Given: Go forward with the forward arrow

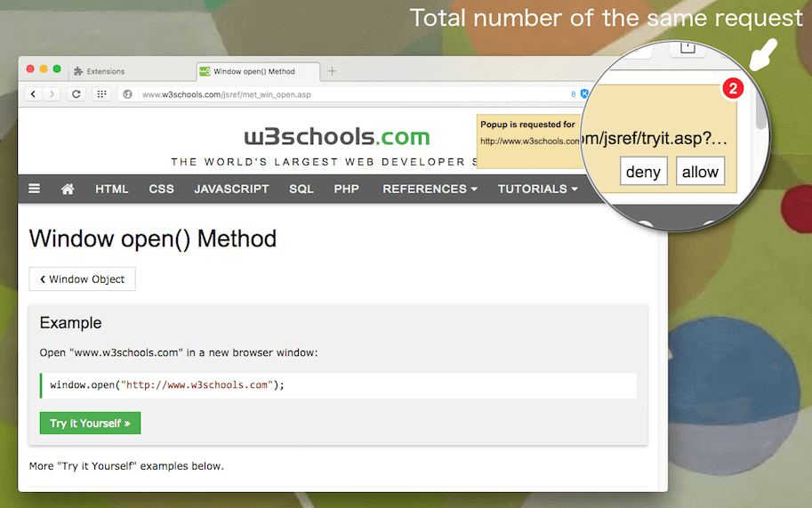Looking at the screenshot, I should click(x=52, y=93).
